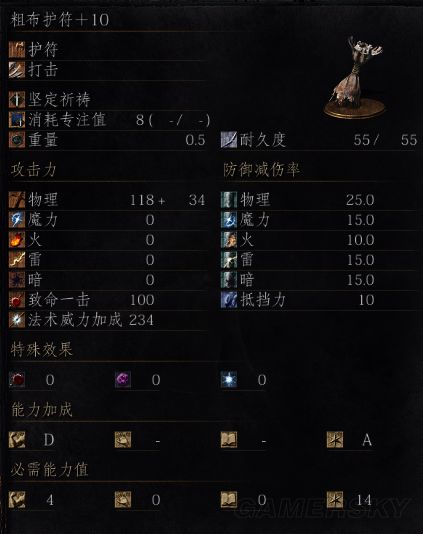Click the faith scaling icon rated A
Screen dimensions: 423x534
(x=335, y=440)
